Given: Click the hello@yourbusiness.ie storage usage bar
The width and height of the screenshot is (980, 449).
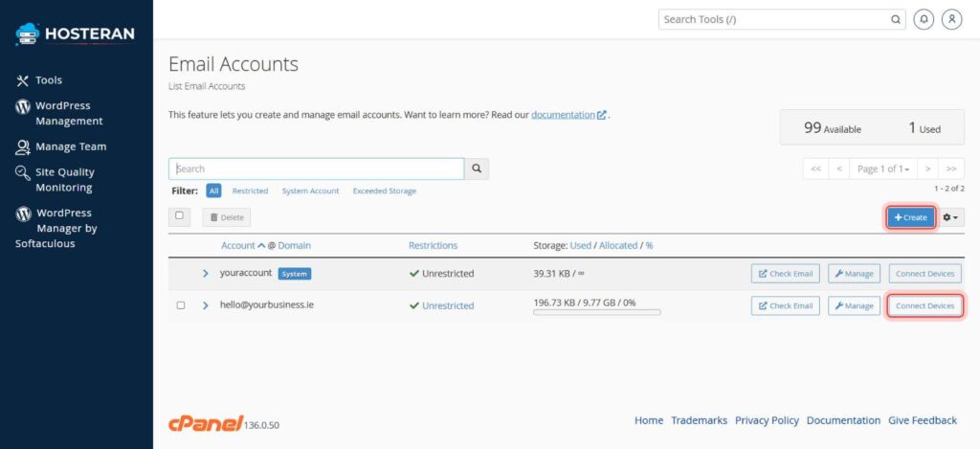Looking at the screenshot, I should click(597, 312).
